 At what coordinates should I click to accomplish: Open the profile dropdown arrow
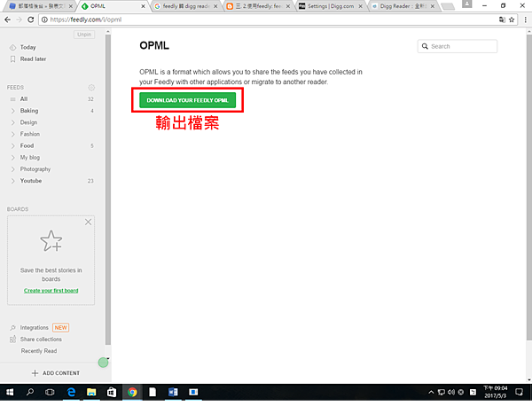point(108,358)
